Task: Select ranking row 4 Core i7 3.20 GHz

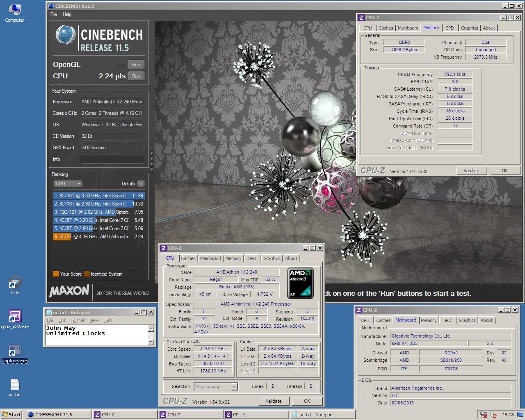Action: click(98, 220)
